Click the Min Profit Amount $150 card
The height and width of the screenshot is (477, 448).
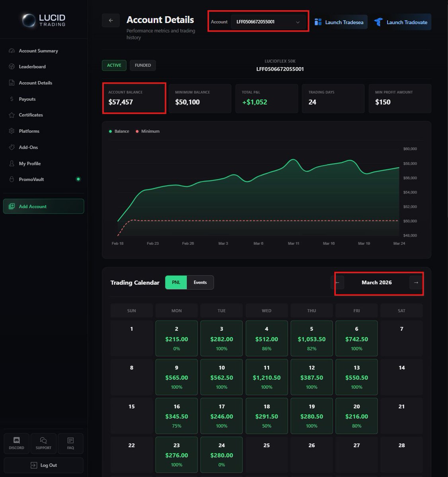400,98
